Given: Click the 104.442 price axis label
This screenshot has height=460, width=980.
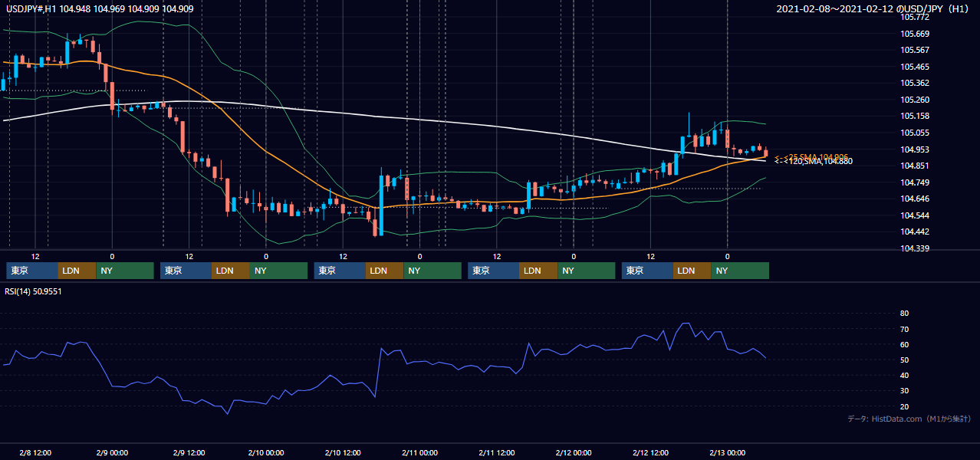Looking at the screenshot, I should click(x=916, y=232).
